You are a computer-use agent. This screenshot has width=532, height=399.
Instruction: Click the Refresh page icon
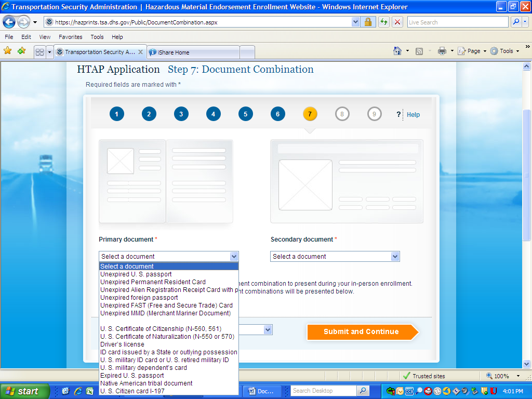pyautogui.click(x=384, y=22)
